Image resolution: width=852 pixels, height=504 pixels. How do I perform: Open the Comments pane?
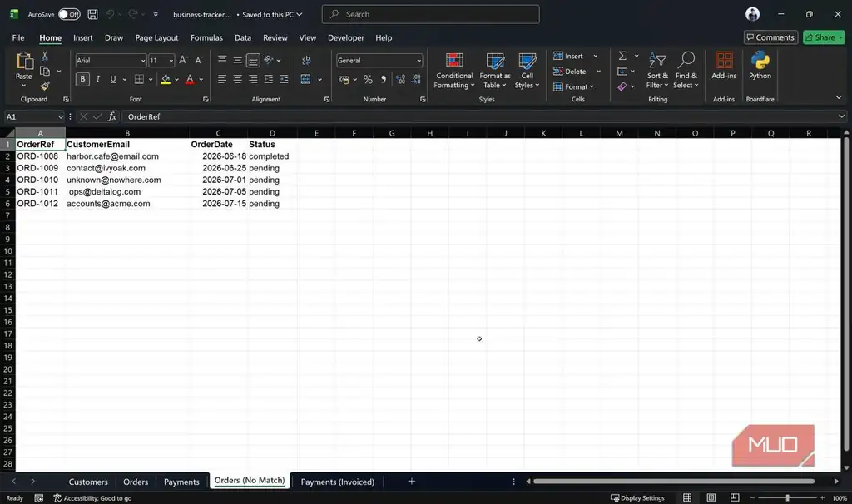point(770,37)
